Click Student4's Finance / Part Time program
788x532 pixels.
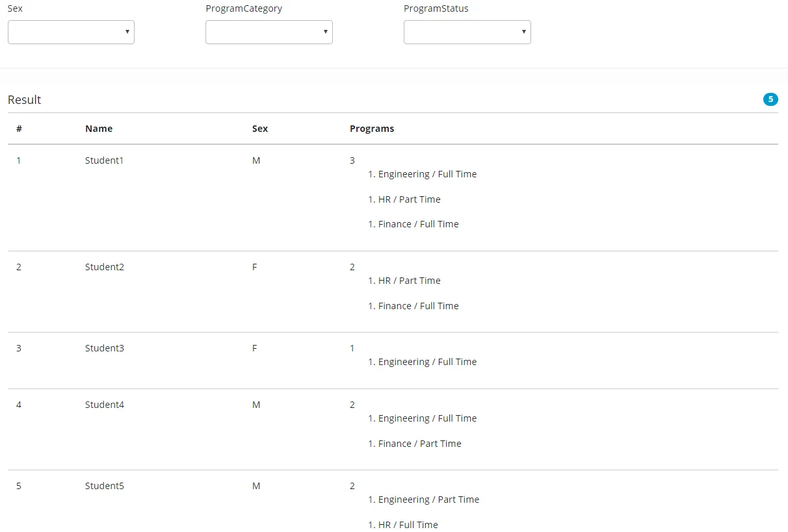(x=419, y=444)
